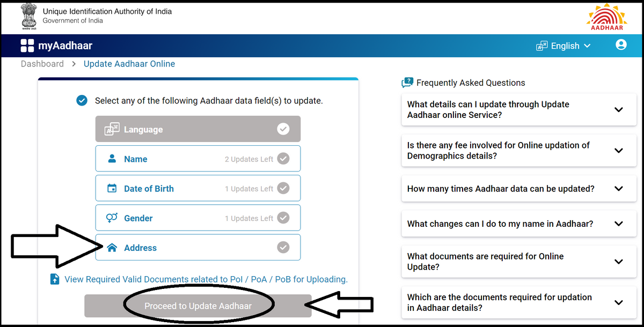Click the Frequently Asked Questions chat icon
644x327 pixels.
407,83
